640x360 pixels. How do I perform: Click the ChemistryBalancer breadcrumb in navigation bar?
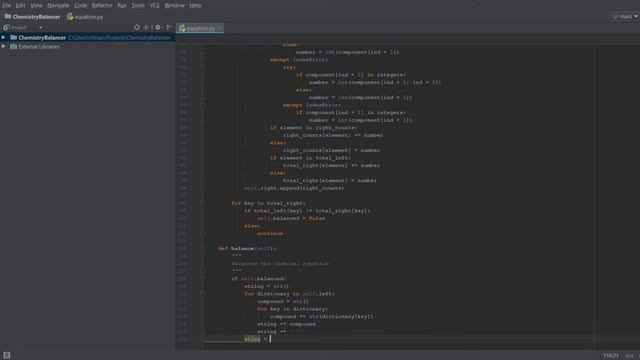(32, 17)
